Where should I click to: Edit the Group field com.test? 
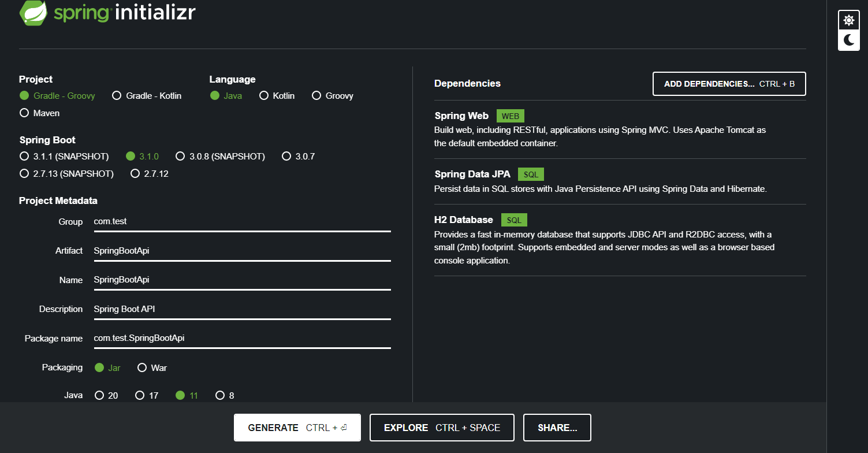click(243, 222)
